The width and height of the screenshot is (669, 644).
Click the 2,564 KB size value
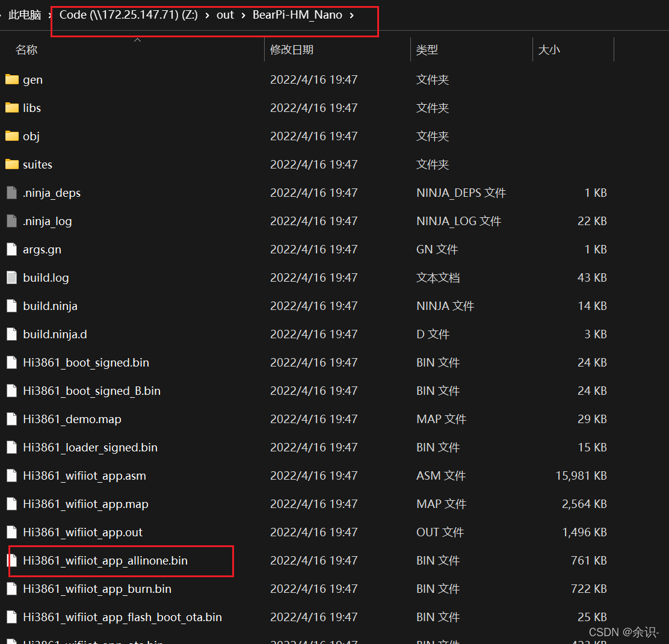pyautogui.click(x=584, y=504)
